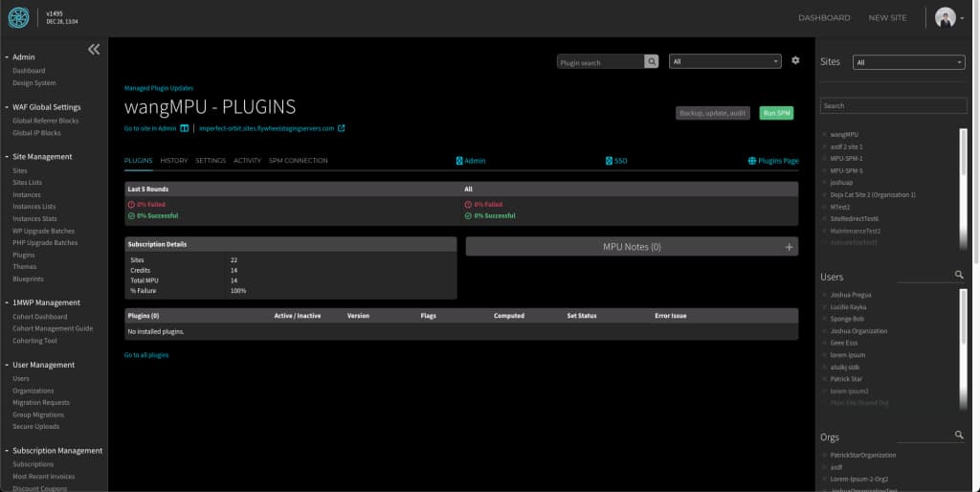This screenshot has height=492, width=980.
Task: Collapse the 1MWP Management section
Action: pyautogui.click(x=7, y=302)
